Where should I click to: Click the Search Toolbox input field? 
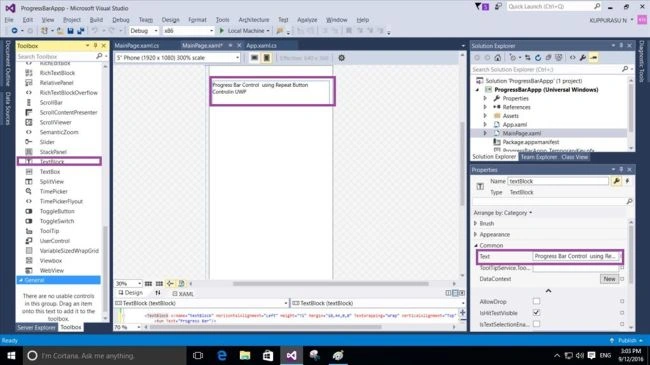(56, 56)
